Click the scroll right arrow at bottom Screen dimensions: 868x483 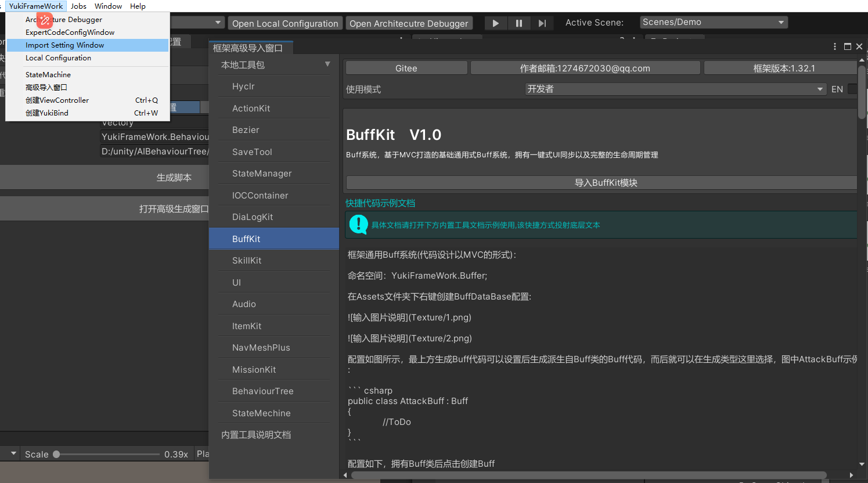pos(851,475)
